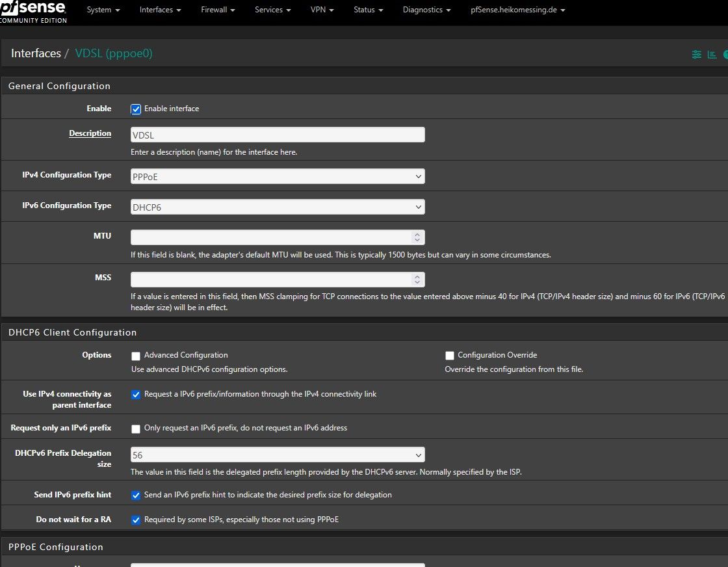728x567 pixels.
Task: Click 'Use advanced DHCPv6 configuration options' text
Action: [x=209, y=369]
